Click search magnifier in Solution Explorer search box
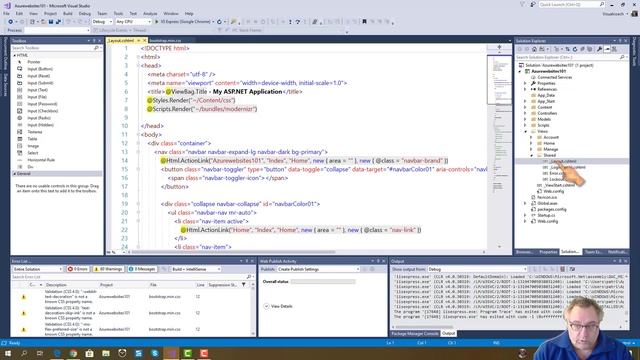This screenshot has height=360, width=640. 622,57
